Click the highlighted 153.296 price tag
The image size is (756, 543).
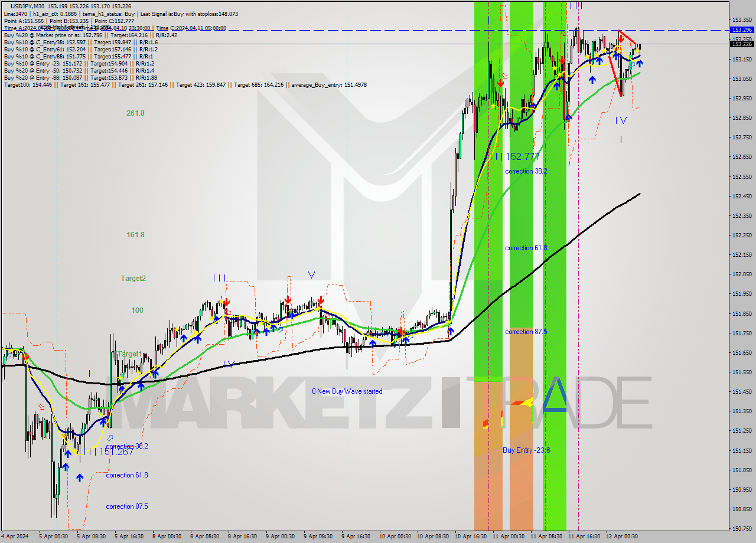[x=742, y=30]
